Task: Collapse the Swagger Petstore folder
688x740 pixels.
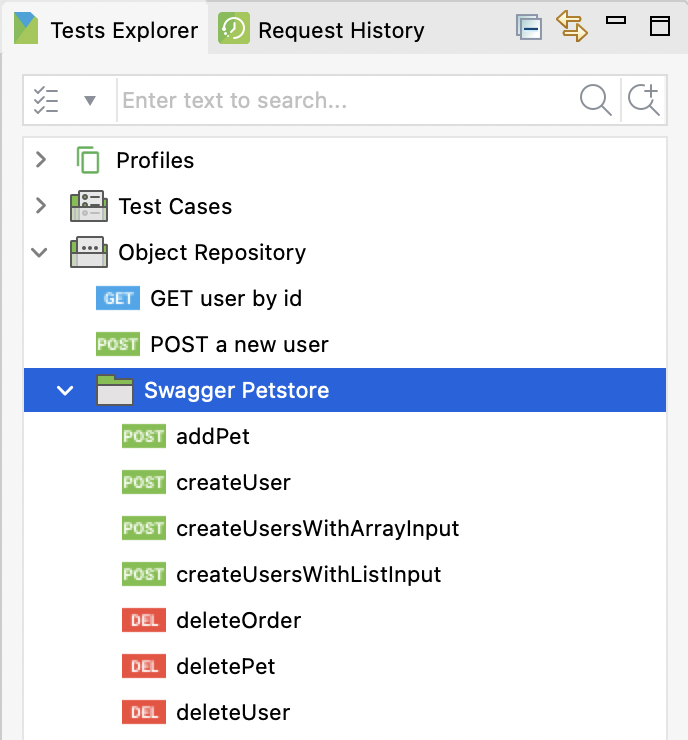Action: pos(66,390)
